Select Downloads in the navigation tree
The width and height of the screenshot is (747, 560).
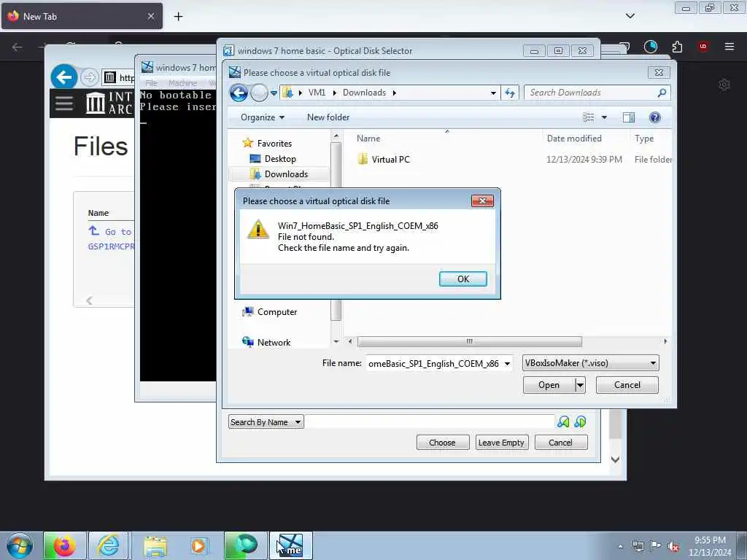pos(286,174)
